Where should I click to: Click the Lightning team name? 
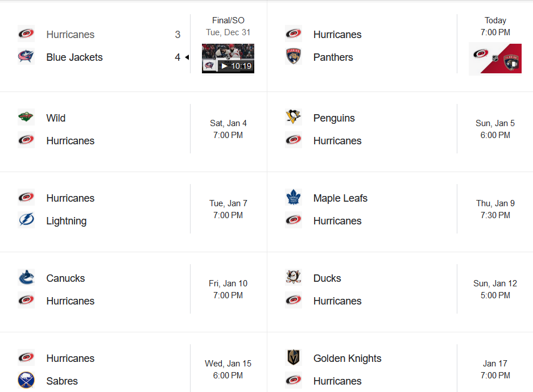[x=67, y=221]
